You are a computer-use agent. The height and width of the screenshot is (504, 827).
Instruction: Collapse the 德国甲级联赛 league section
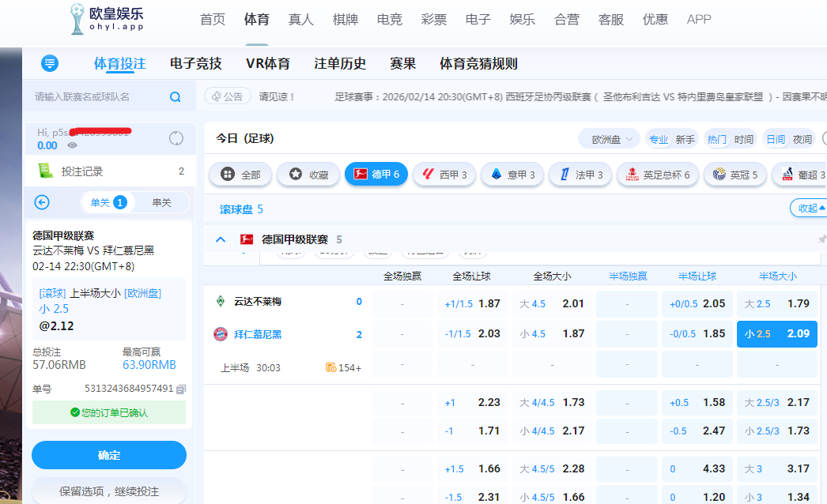[221, 239]
